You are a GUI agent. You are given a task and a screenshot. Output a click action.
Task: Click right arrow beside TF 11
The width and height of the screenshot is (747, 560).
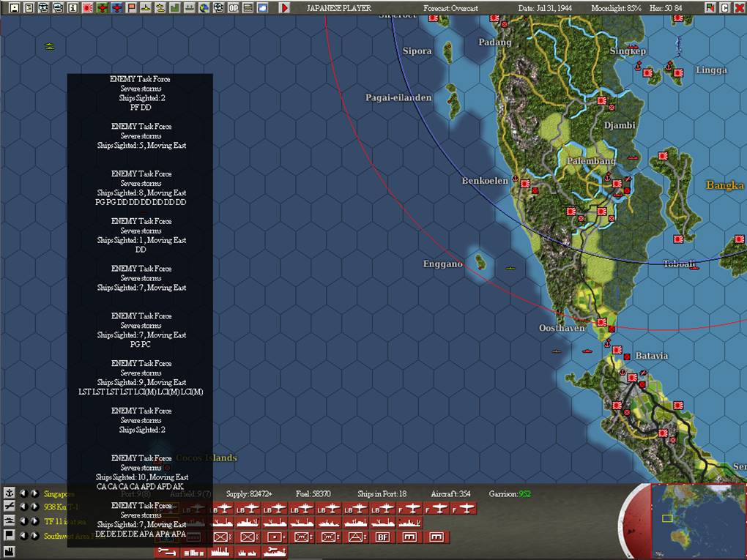point(34,521)
